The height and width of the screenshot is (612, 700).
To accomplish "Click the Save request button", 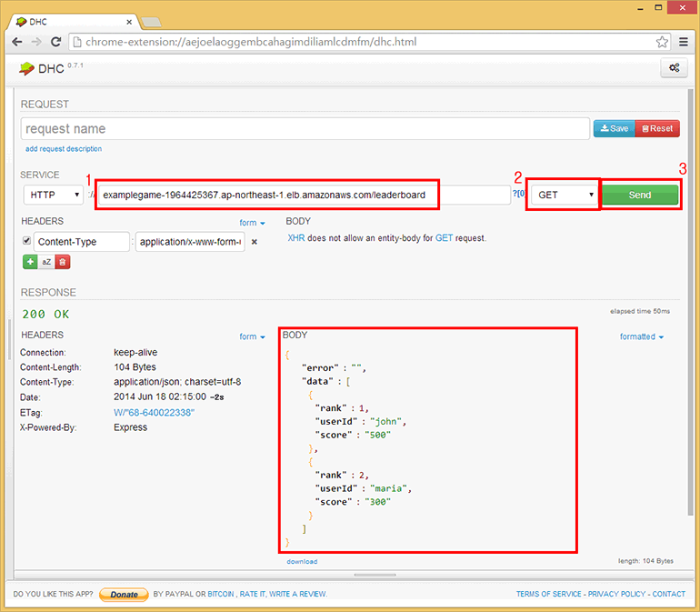I will coord(615,129).
